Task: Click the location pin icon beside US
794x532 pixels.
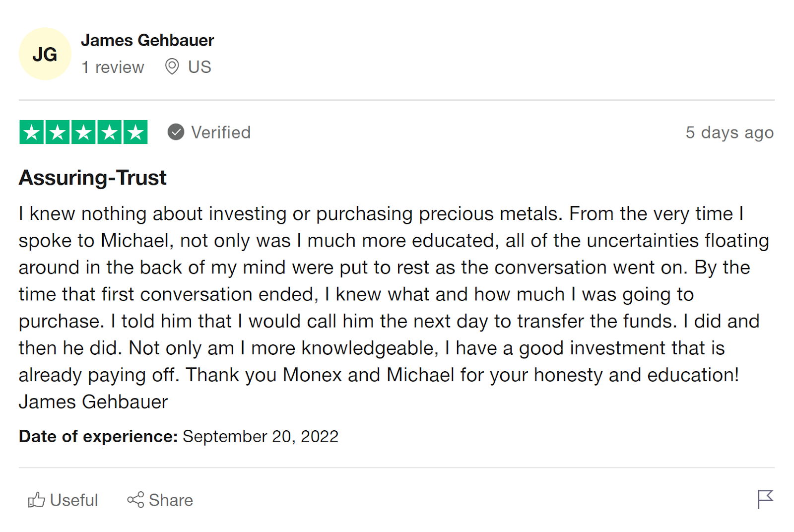Action: click(172, 66)
